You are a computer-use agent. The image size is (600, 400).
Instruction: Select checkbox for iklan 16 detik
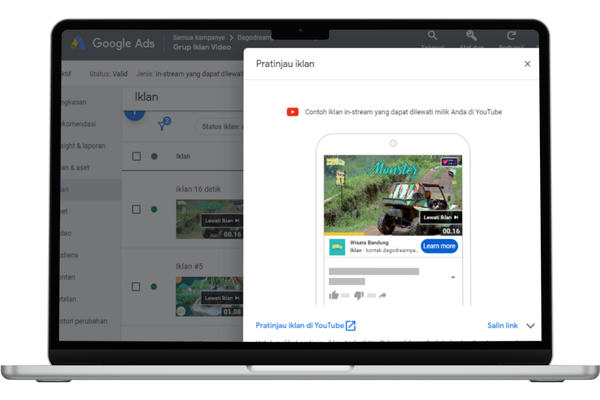137,209
